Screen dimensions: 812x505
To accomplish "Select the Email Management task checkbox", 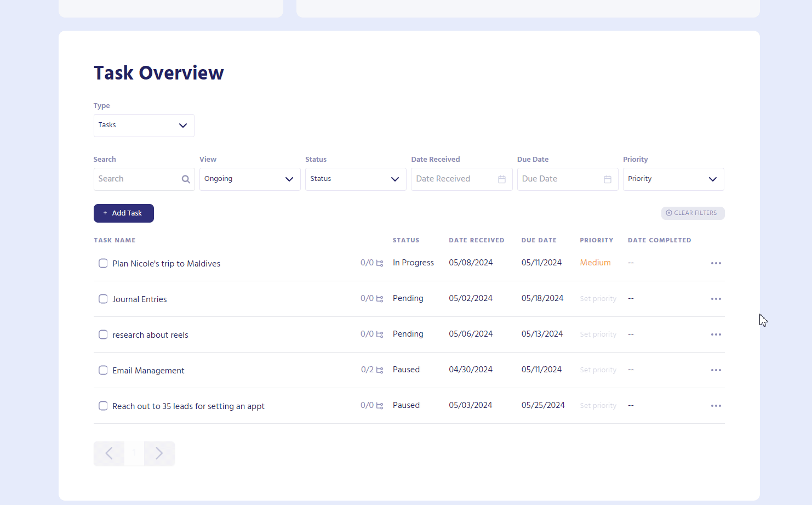I will click(x=103, y=370).
